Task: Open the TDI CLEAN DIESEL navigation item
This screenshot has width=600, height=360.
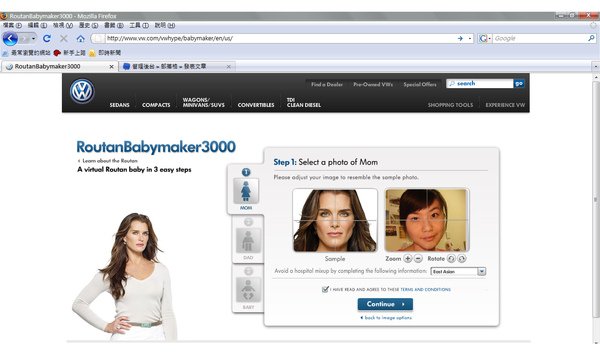Action: (x=304, y=102)
